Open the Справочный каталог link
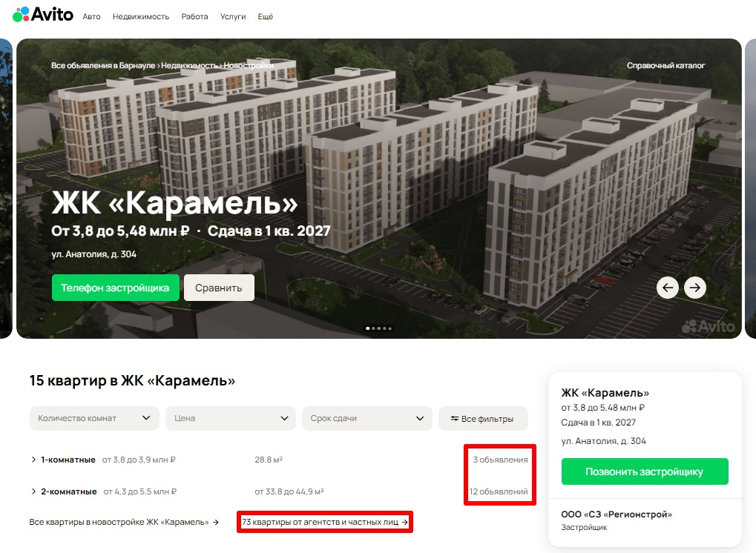Screen dimensions: 756x553 665,65
